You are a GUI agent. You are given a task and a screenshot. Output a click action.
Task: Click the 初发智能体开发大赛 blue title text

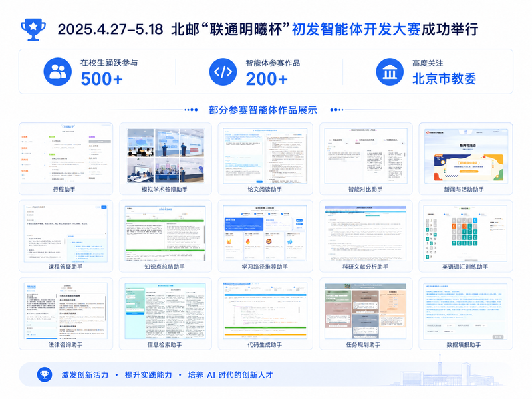pos(356,29)
